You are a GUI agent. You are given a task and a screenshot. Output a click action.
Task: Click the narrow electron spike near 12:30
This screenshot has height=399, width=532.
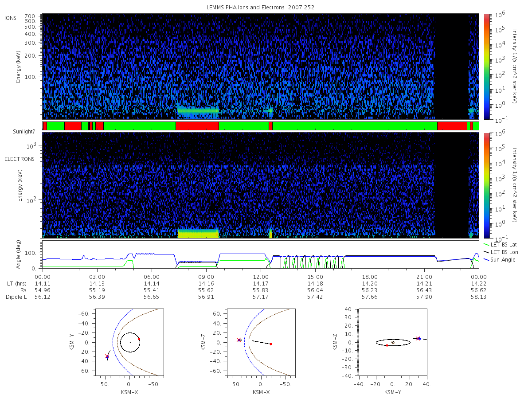270,234
